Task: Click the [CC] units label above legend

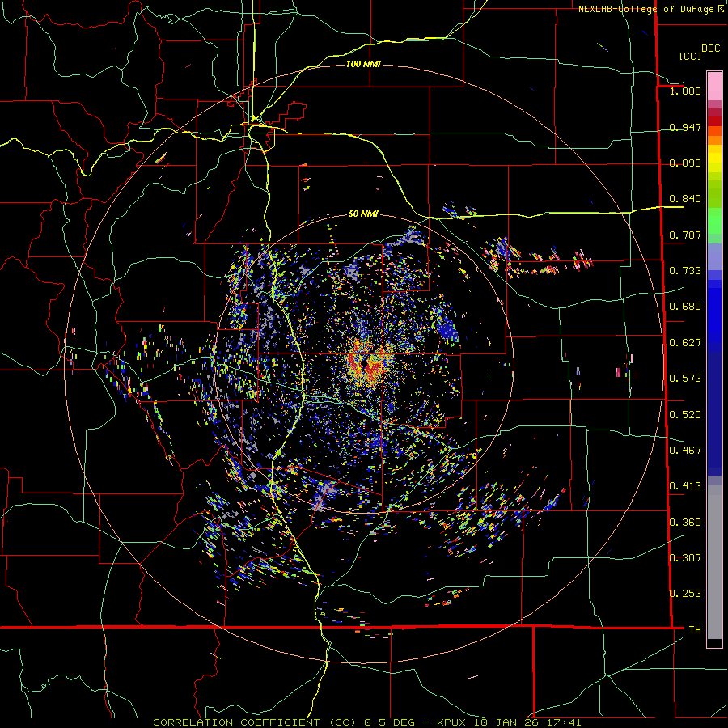Action: coord(690,56)
